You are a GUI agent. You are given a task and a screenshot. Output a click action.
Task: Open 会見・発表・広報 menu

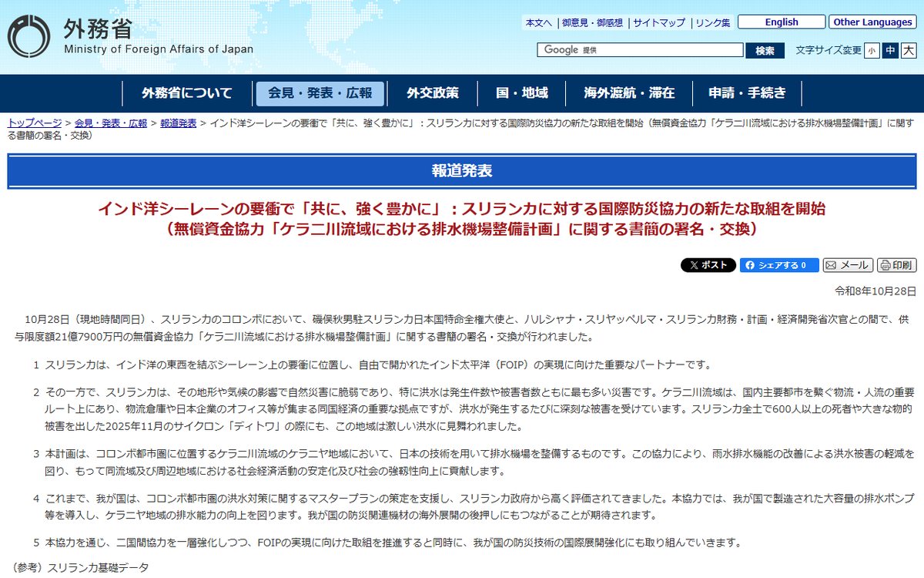click(320, 93)
